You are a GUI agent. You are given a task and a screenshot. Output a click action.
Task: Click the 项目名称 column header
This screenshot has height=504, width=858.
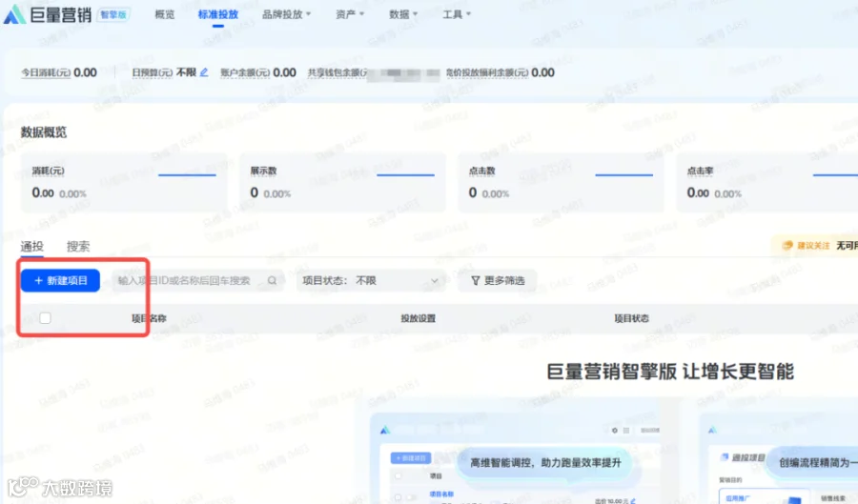pyautogui.click(x=149, y=318)
